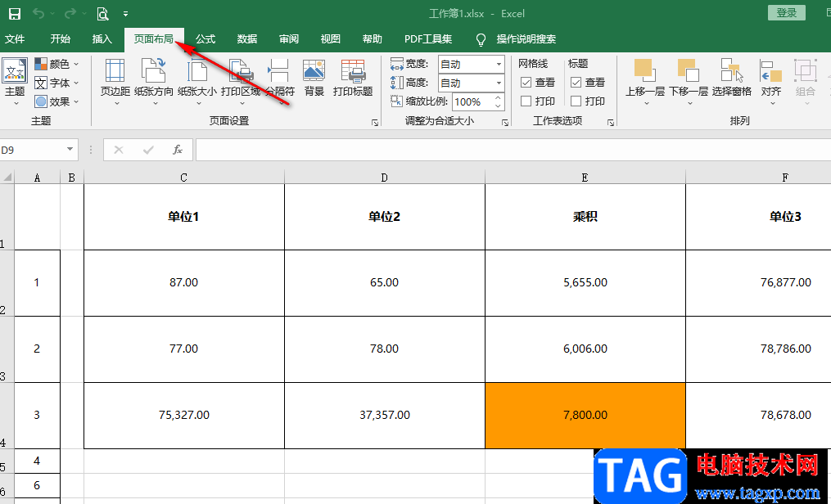Open Page Setup dialog launcher
Image resolution: width=831 pixels, height=504 pixels.
point(375,122)
